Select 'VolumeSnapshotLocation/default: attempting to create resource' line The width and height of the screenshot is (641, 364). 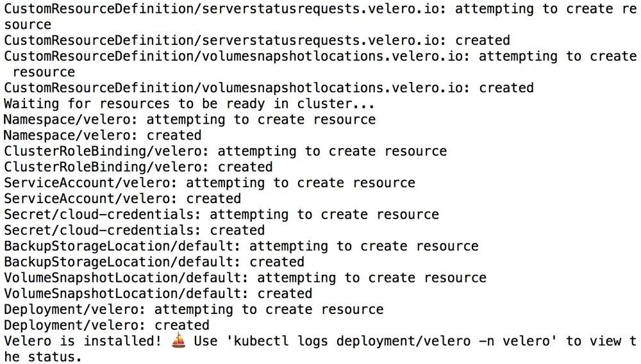coord(245,277)
